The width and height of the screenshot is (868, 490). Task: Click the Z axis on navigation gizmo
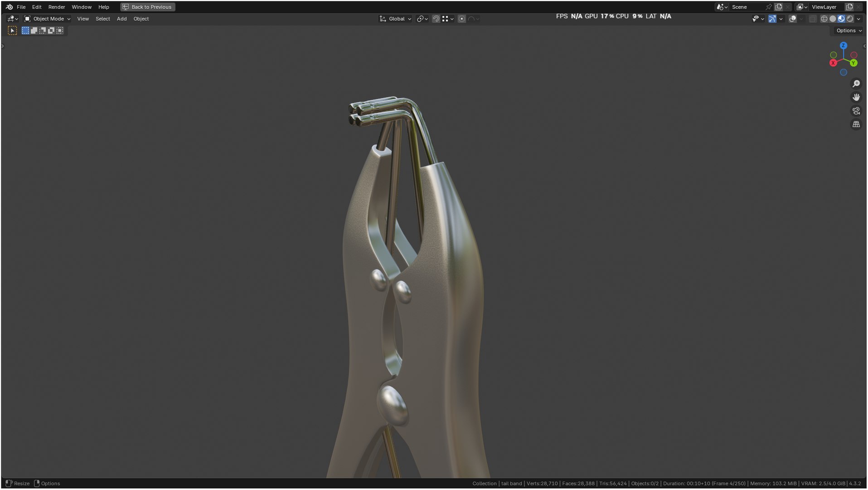click(x=844, y=46)
